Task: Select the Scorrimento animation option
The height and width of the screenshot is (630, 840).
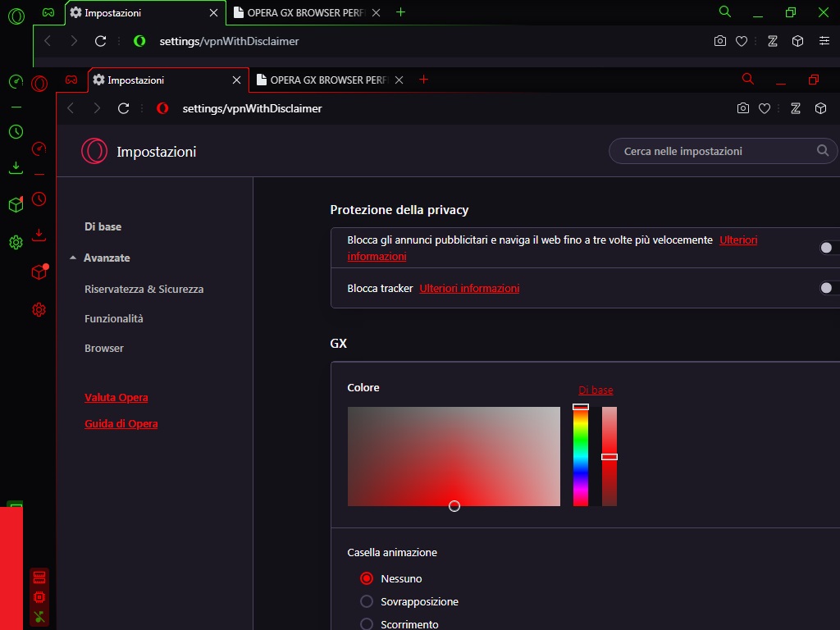Action: coord(367,624)
